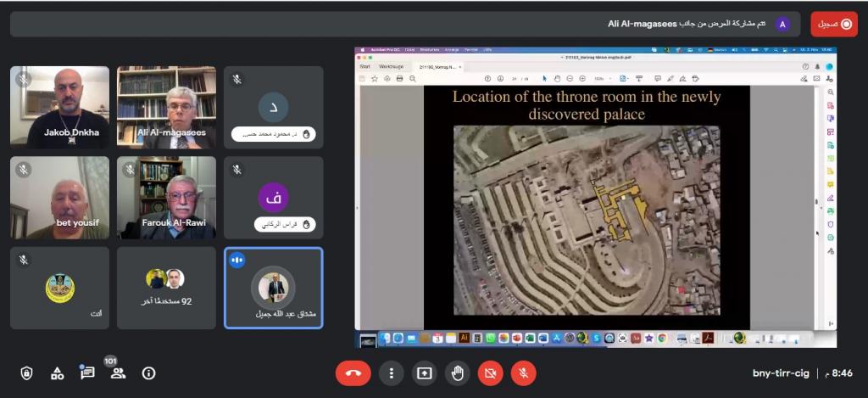Open the meeting details info icon
The height and width of the screenshot is (398, 868).
point(149,373)
